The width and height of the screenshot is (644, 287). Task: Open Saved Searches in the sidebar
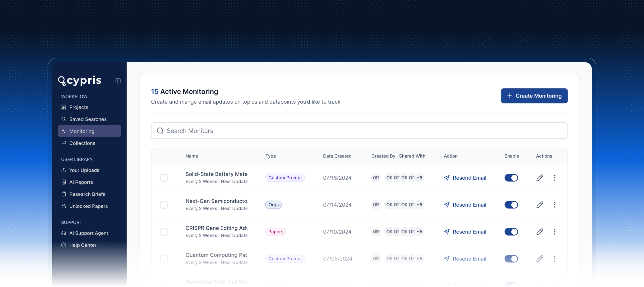pyautogui.click(x=89, y=119)
